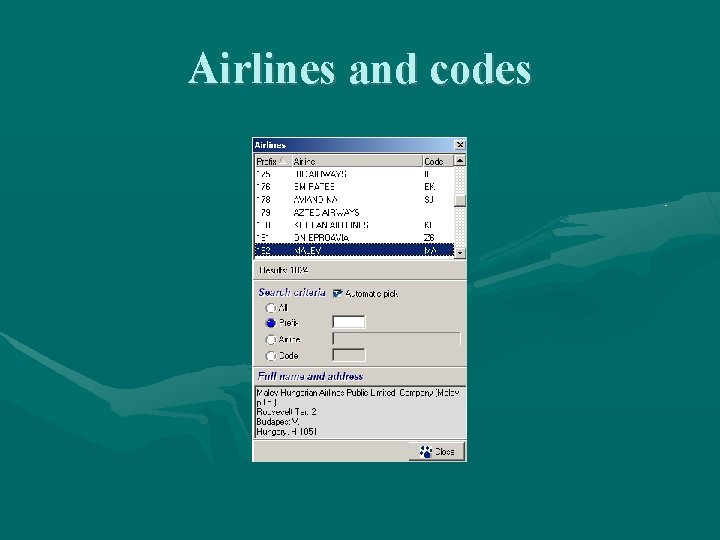Screen dimensions: 720x540
Task: Select the row with prefix 175
Action: click(x=354, y=174)
